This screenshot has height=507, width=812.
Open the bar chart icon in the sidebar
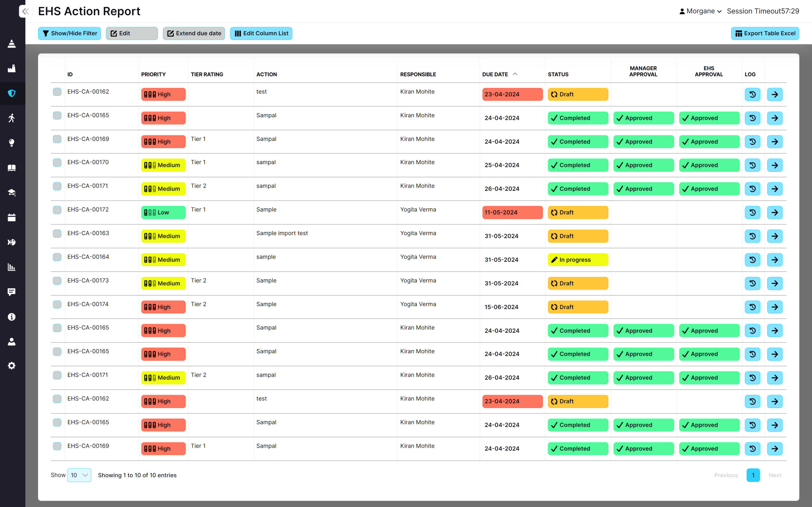12,267
